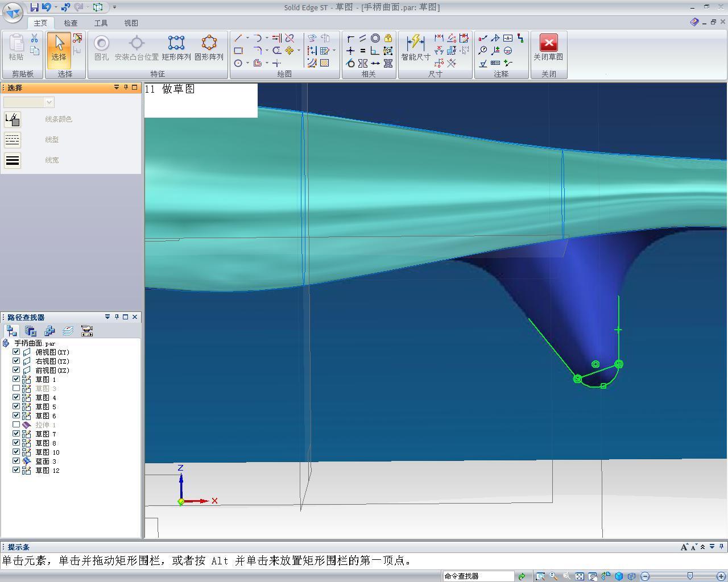The image size is (728, 582).
Task: Expand the quick access toolbar customize arrow
Action: coord(114,7)
